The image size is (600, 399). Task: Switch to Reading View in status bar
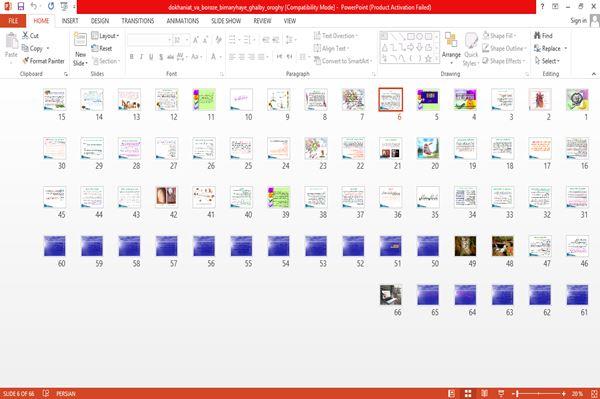(x=484, y=393)
